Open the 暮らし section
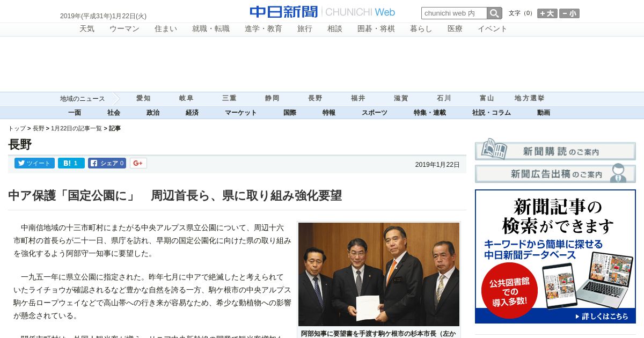Screen dimensions: 644x338 pyautogui.click(x=421, y=29)
